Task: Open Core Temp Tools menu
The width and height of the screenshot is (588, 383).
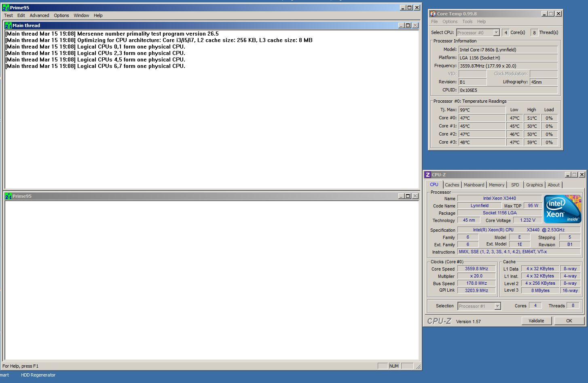Action: click(x=467, y=21)
